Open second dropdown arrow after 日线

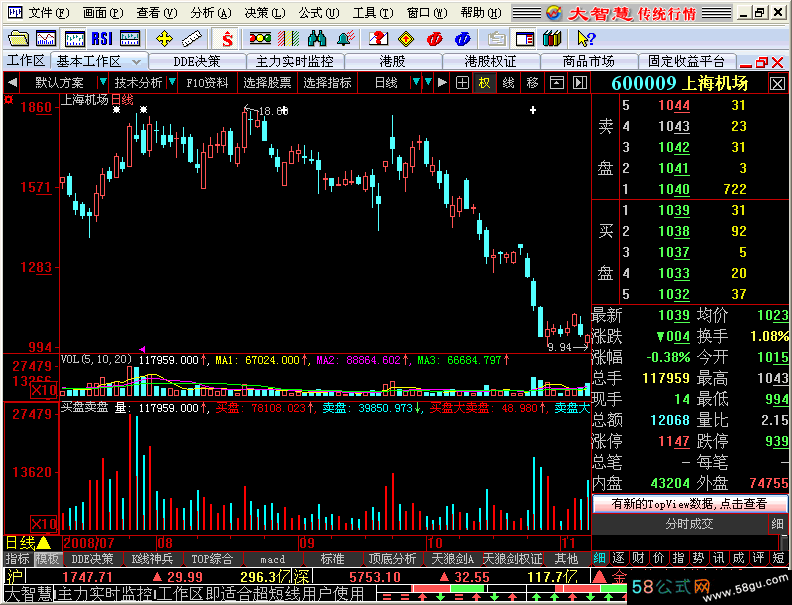[428, 82]
